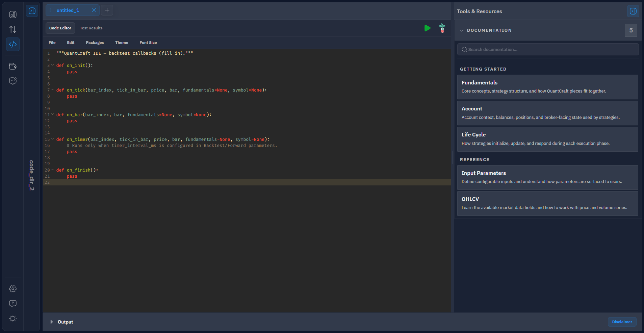Switch to the Test Results tab

pyautogui.click(x=91, y=28)
